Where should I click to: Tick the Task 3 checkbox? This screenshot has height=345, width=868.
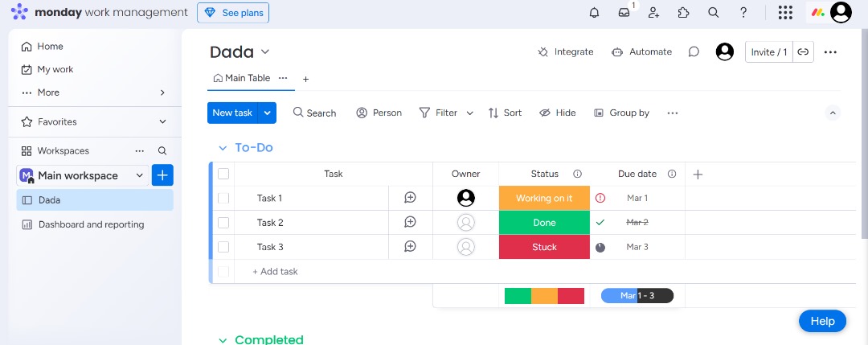tap(223, 247)
